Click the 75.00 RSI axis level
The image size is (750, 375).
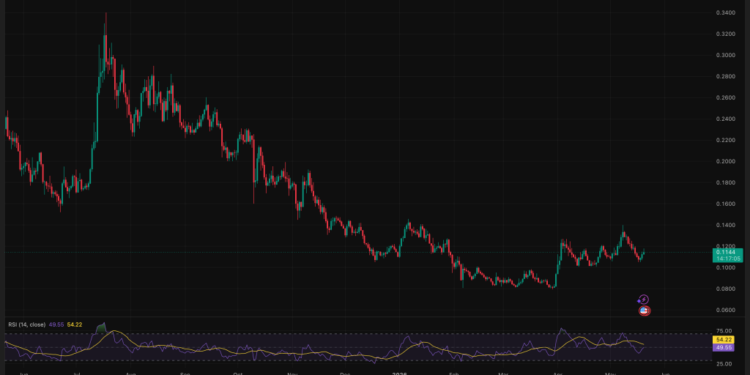725,331
